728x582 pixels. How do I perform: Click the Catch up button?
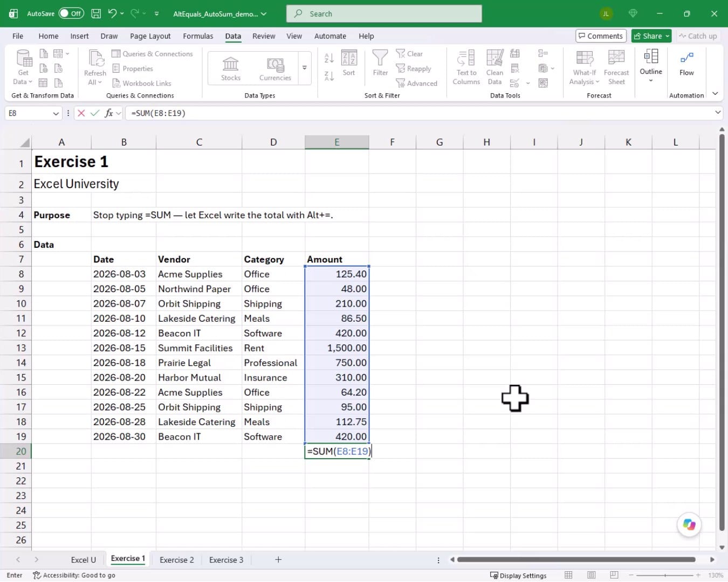(698, 36)
